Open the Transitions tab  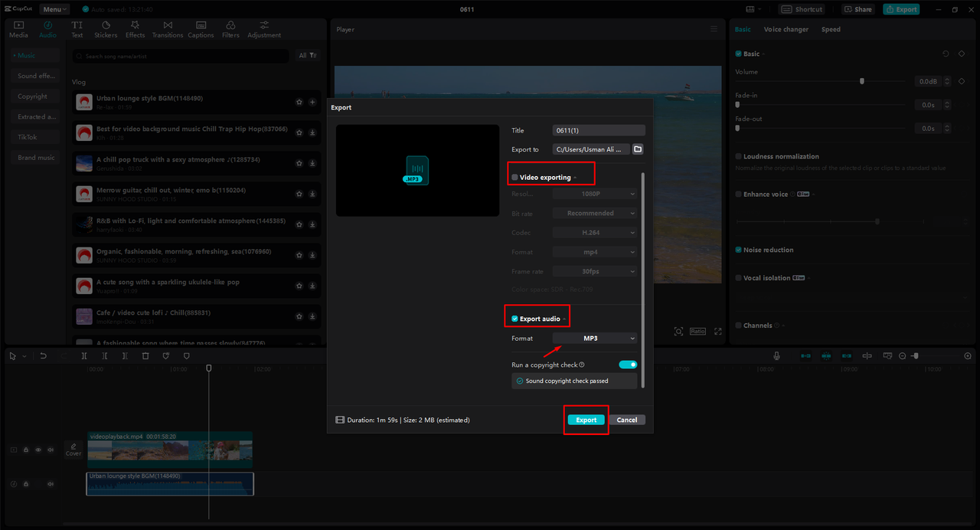(168, 30)
